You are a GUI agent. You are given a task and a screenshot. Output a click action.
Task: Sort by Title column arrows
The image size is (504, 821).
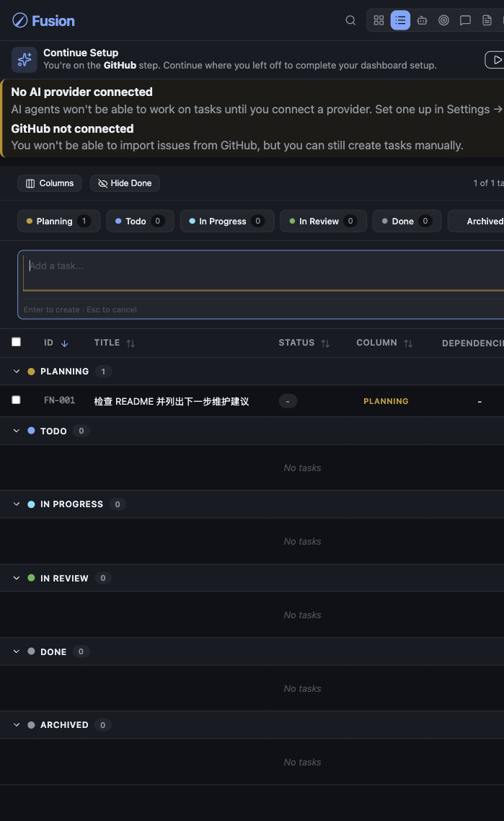pos(131,343)
